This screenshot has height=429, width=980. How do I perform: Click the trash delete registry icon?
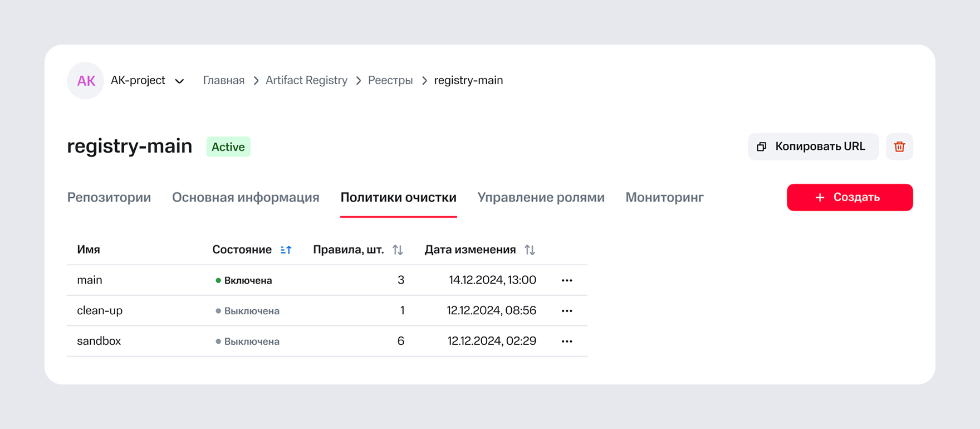coord(899,147)
